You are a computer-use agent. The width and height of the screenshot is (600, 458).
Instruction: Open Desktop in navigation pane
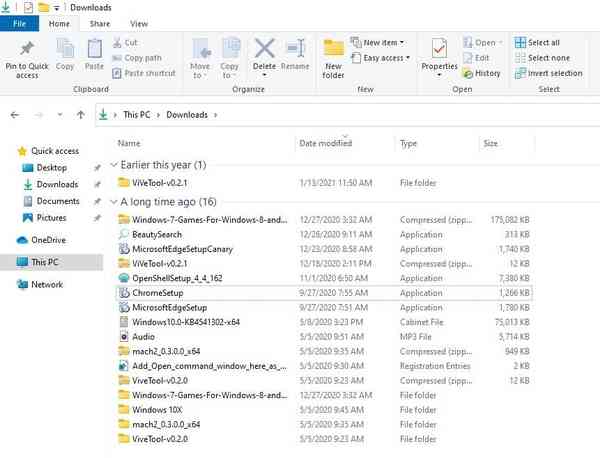pyautogui.click(x=45, y=168)
